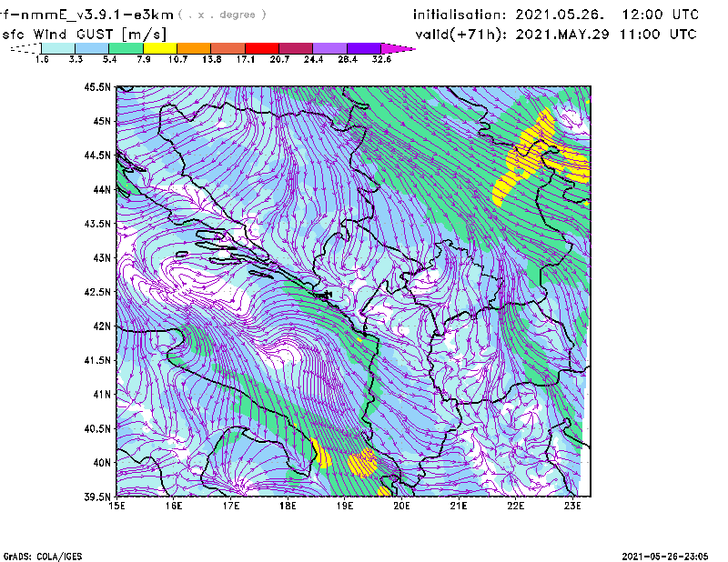Click the 'sfc Wind GUST [m/s]' title
728x562 pixels.
(84, 35)
